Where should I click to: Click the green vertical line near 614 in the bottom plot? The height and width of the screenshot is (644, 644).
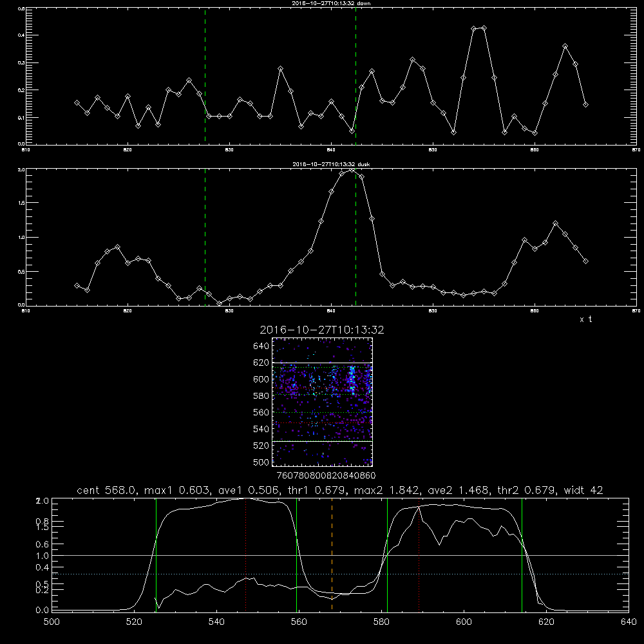click(x=522, y=554)
